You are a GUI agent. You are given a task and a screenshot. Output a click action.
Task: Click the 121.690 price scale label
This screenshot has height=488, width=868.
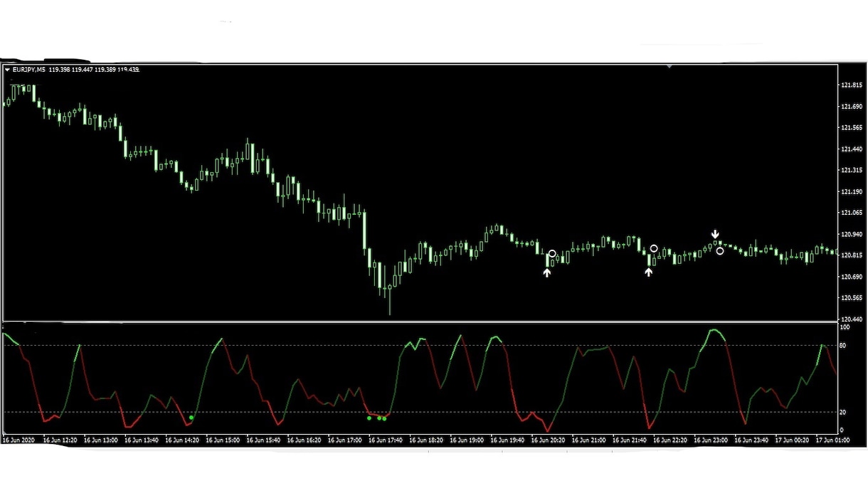pos(852,107)
